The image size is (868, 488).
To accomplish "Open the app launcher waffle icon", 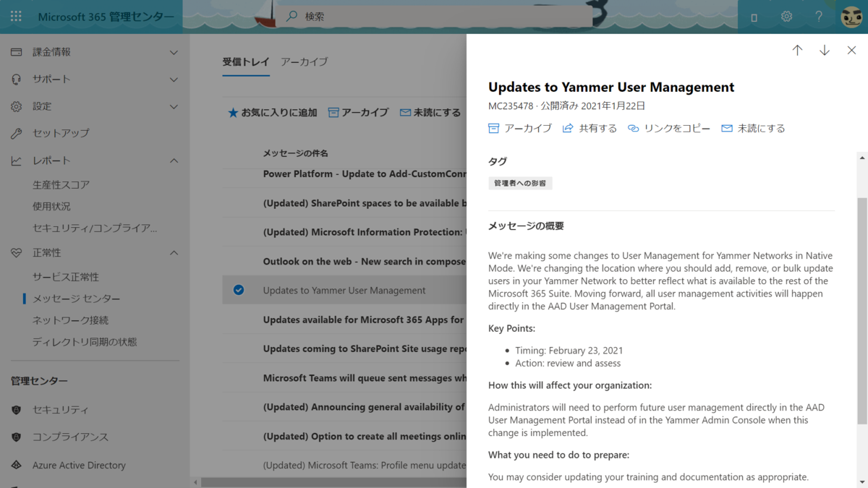I will 16,17.
